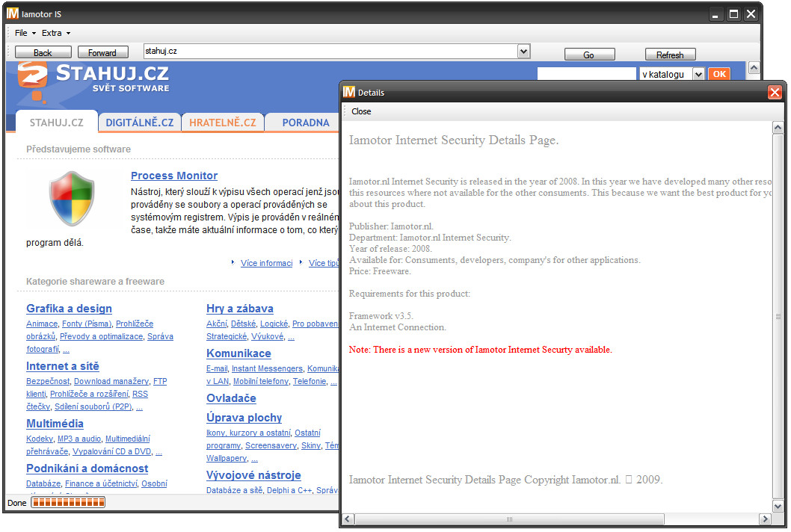Expand the address bar history dropdown
Screen dimensions: 791x532
pos(523,51)
